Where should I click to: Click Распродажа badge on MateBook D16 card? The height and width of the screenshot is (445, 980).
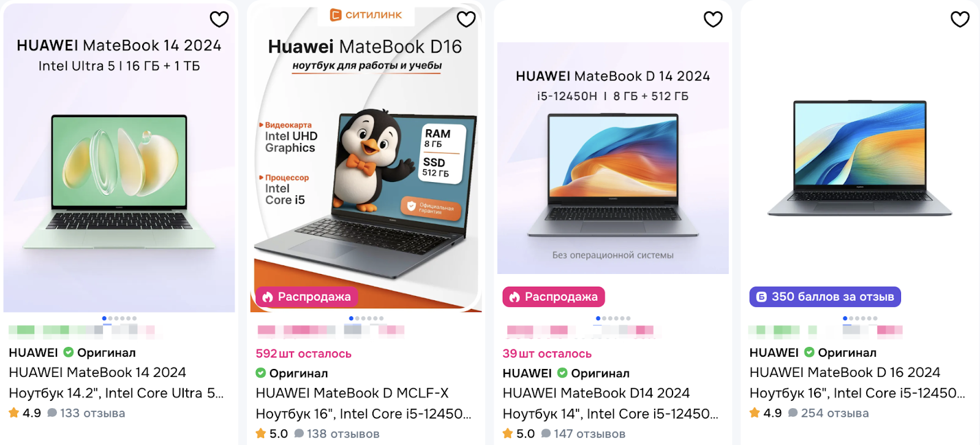(x=307, y=297)
